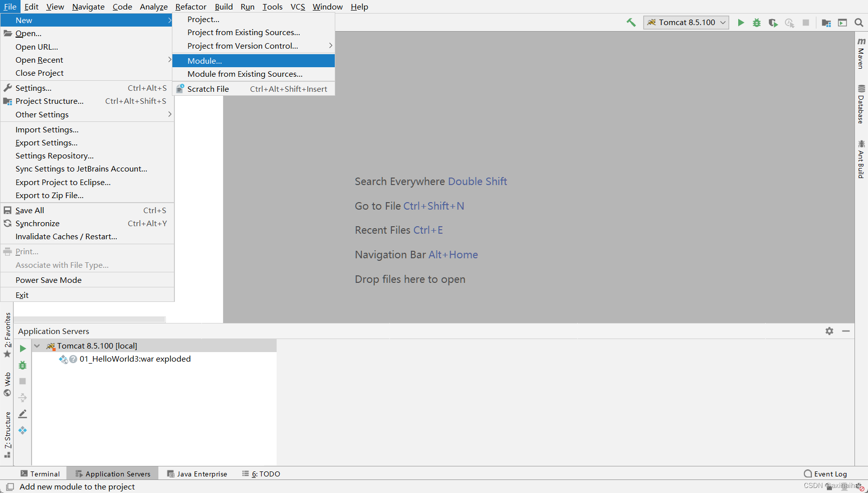Select Project from Existing Sources...
Image resolution: width=868 pixels, height=493 pixels.
point(254,32)
